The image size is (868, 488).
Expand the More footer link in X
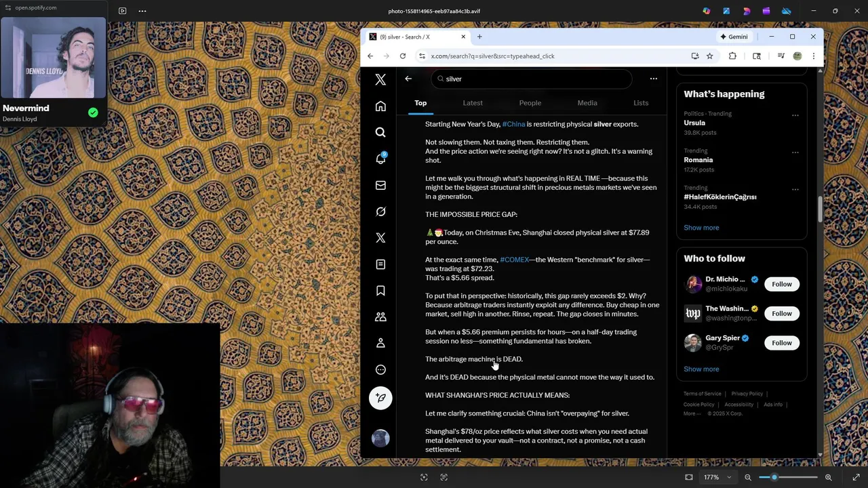tap(691, 413)
